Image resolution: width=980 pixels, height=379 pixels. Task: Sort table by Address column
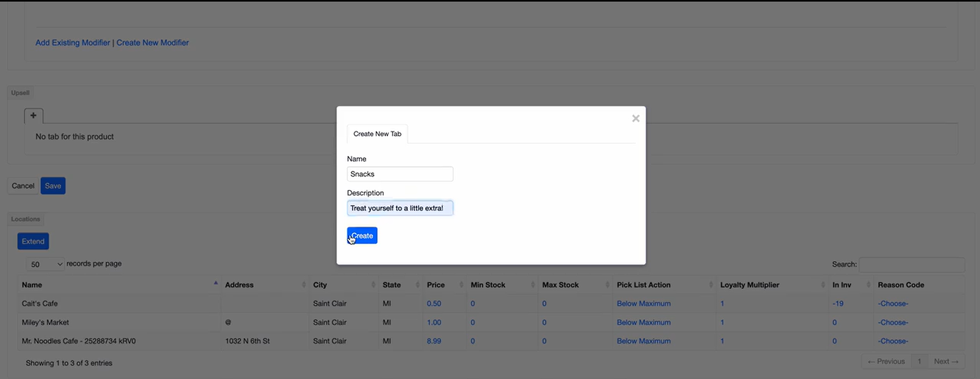[265, 285]
